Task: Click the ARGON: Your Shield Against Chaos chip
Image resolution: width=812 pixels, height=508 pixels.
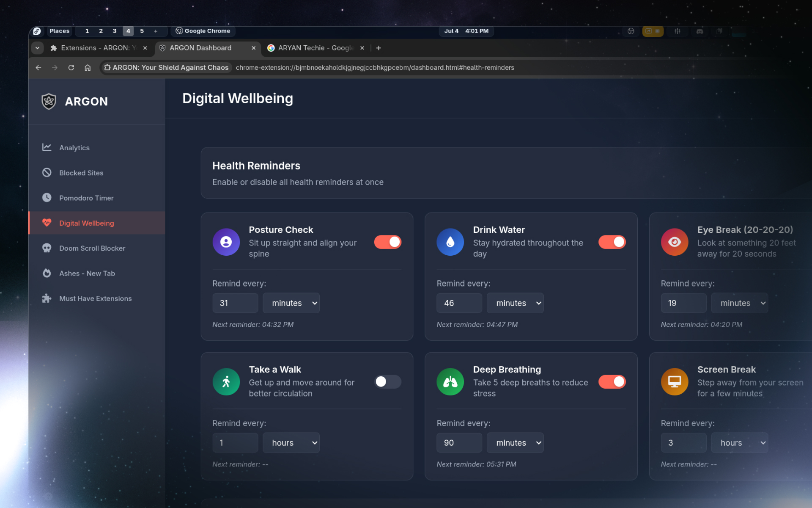Action: point(166,67)
